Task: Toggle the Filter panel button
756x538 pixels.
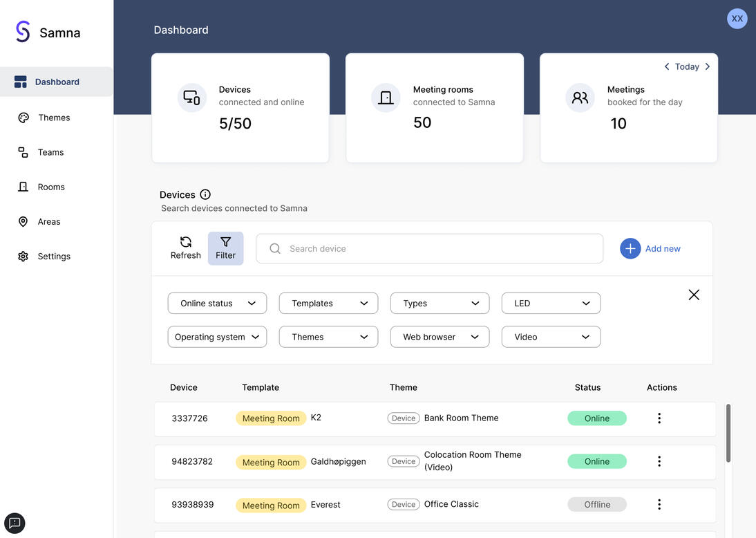Action: coord(225,248)
